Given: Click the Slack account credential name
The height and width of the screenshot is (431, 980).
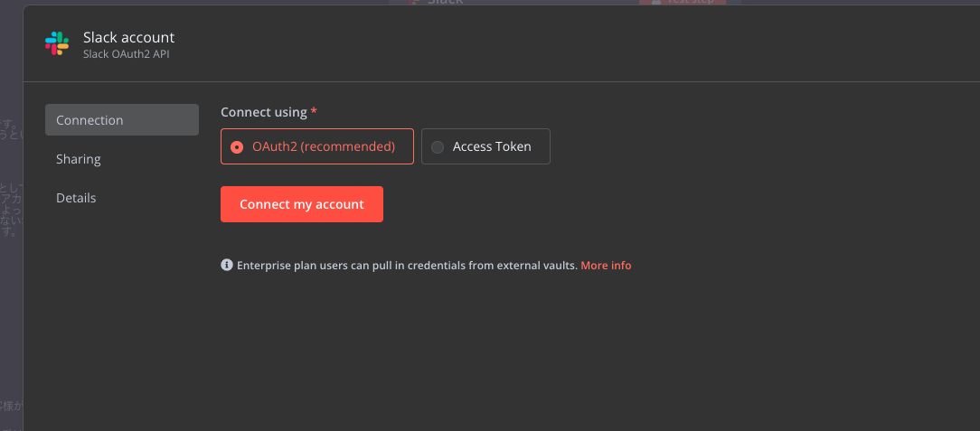Looking at the screenshot, I should [128, 37].
